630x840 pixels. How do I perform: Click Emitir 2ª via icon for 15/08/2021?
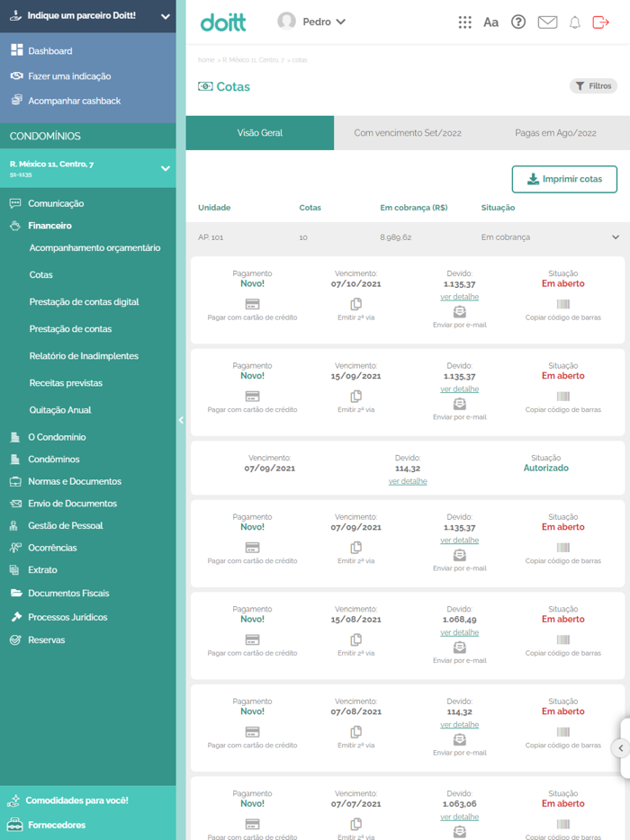tap(356, 639)
